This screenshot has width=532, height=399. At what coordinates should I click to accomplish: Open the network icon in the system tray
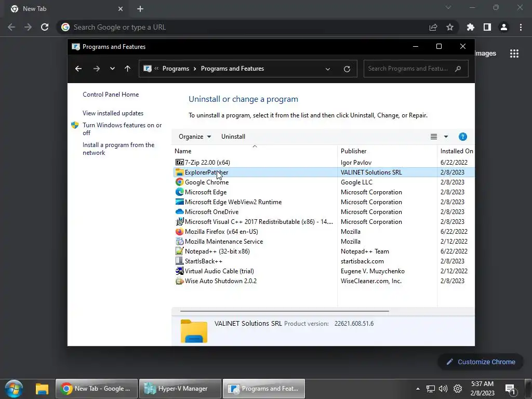431,389
